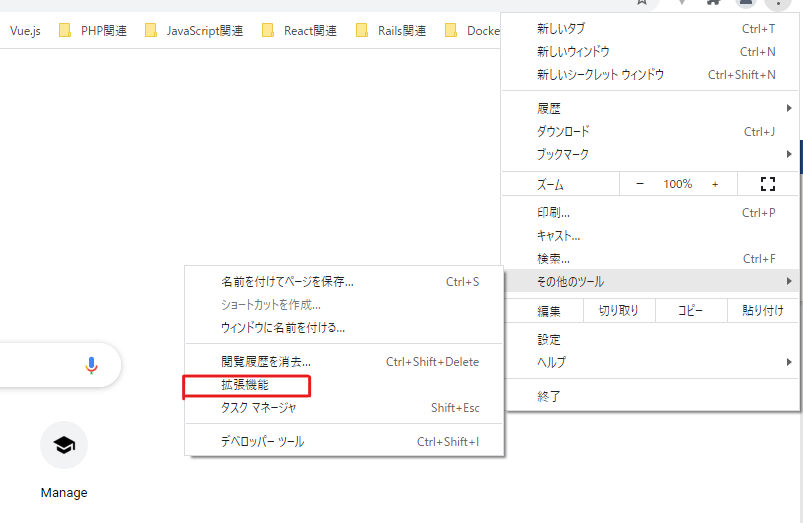Click the voice search microphone icon

tap(91, 365)
